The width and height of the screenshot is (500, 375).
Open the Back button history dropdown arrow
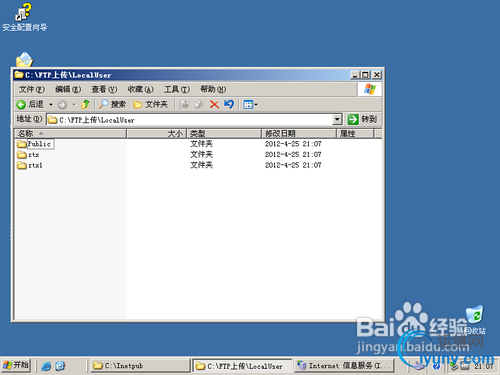click(x=51, y=105)
